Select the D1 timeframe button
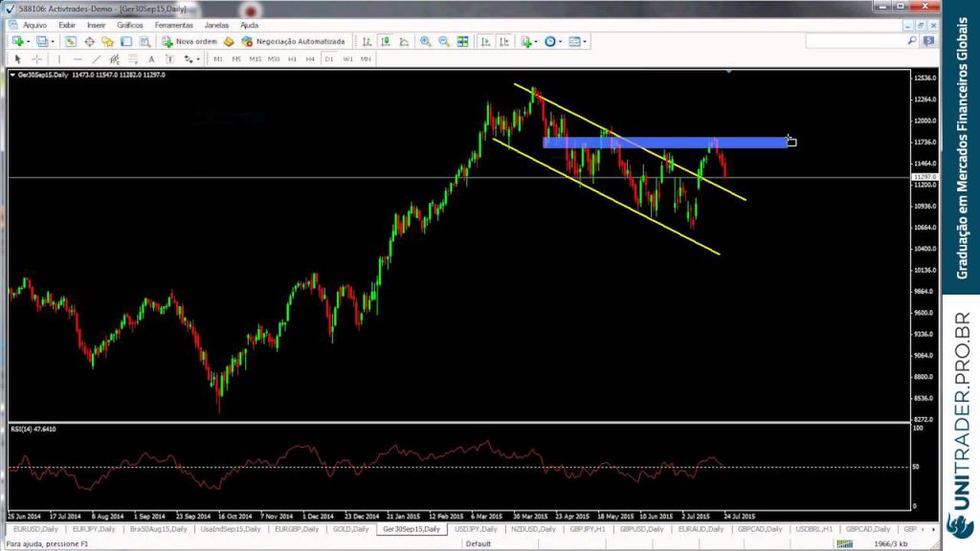 point(329,58)
